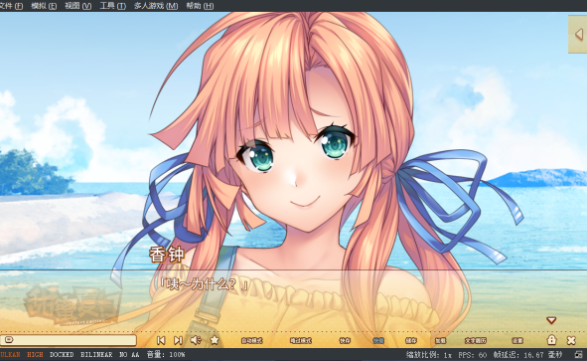Open the 工具(T) menu

click(113, 6)
